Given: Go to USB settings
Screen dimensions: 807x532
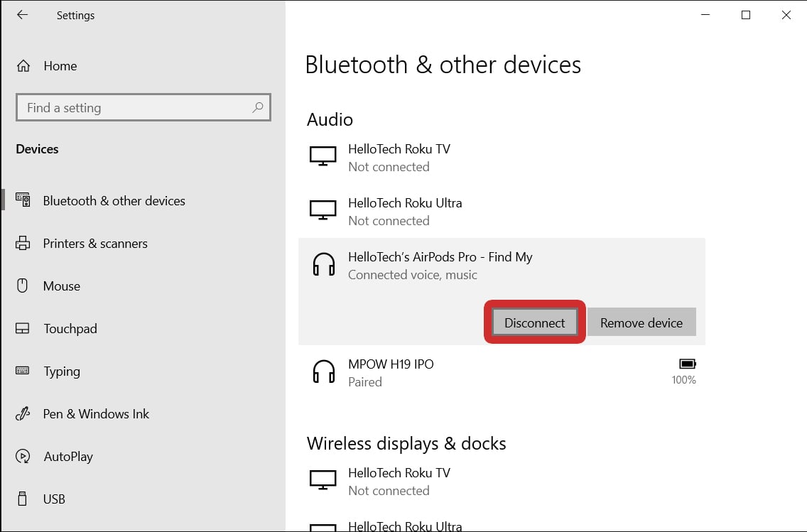Looking at the screenshot, I should pos(54,499).
